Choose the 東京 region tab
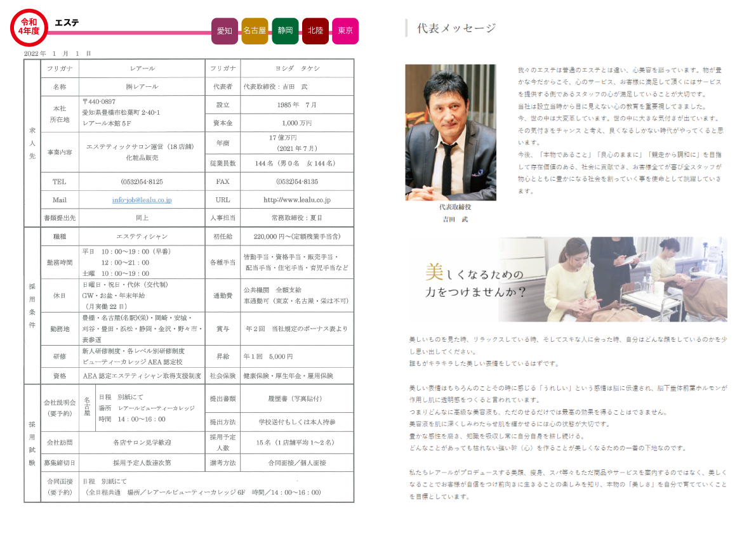756x534 pixels. pyautogui.click(x=345, y=31)
